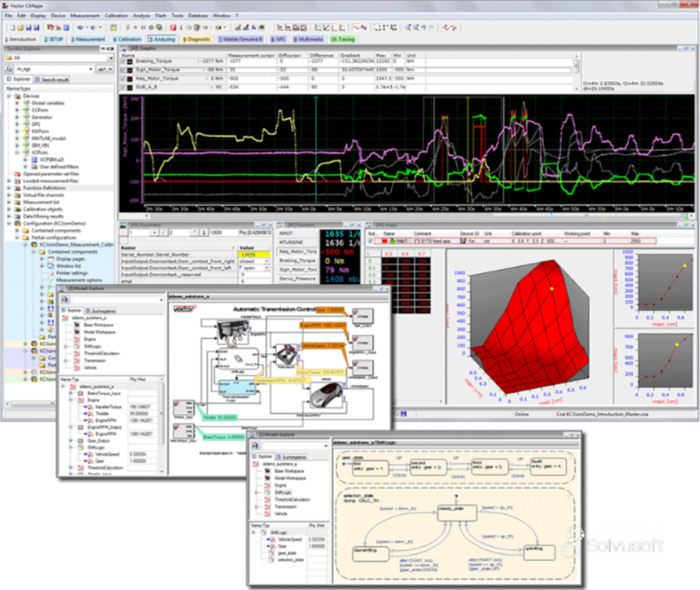700x590 pixels.
Task: Switch to the 5: Analyzing tab
Action: [162, 39]
